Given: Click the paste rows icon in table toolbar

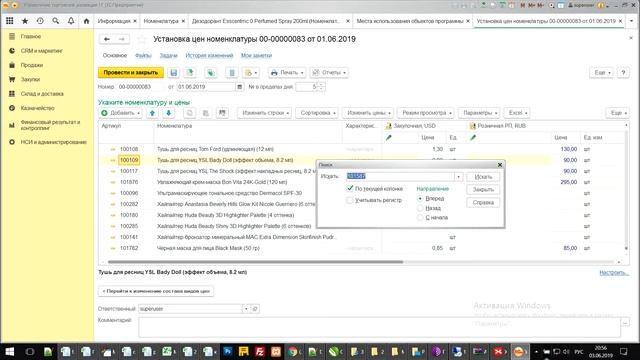Looking at the screenshot, I should (x=206, y=113).
